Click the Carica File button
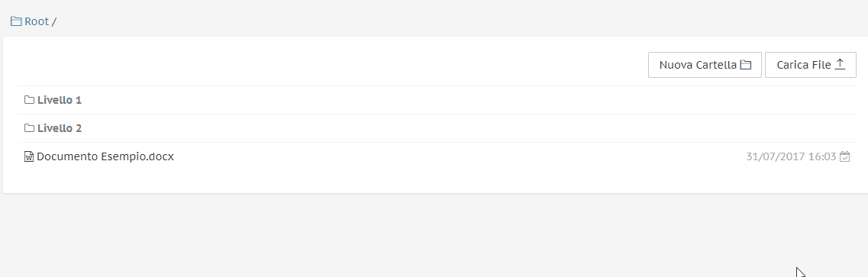 [811, 65]
